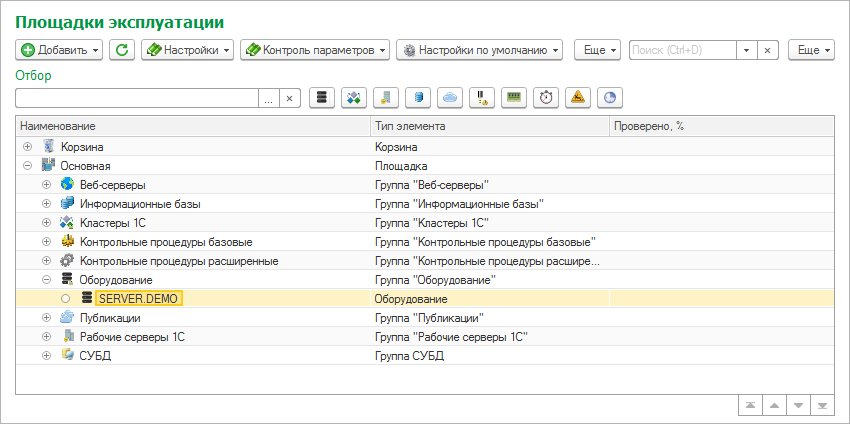Click into the Поиск search field

(x=682, y=49)
